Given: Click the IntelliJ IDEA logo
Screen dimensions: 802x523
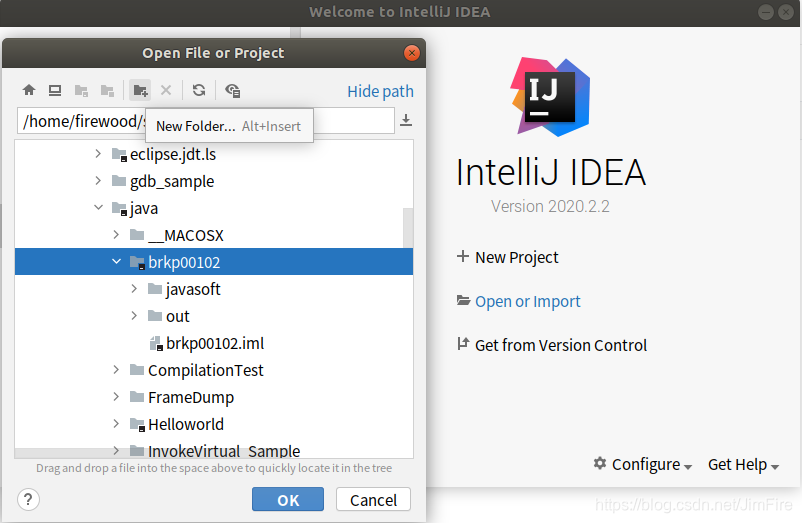Looking at the screenshot, I should pos(551,97).
